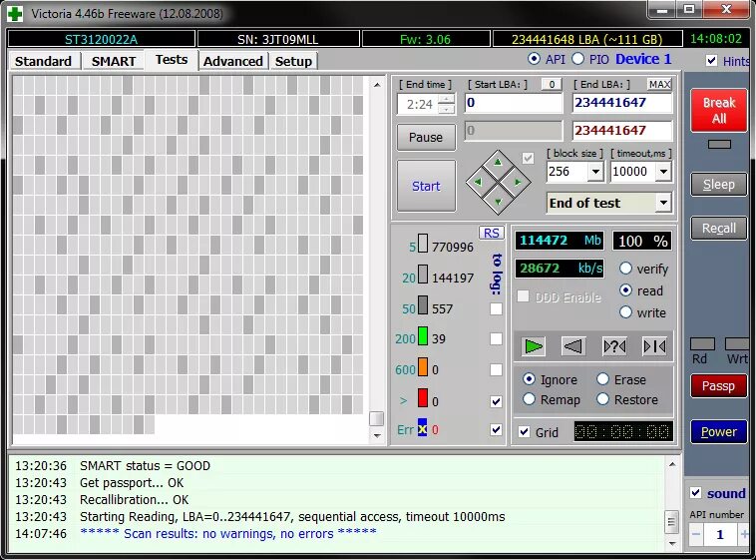Open the timeout ms dropdown

point(663,172)
